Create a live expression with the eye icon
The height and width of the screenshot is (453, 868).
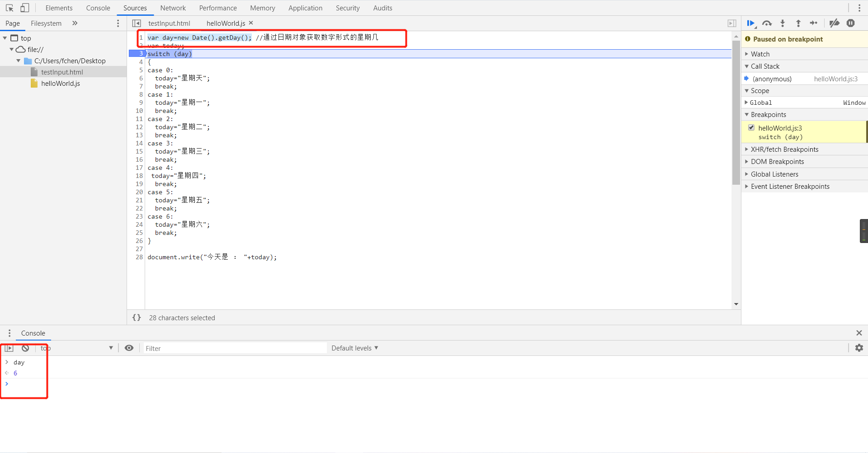tap(129, 348)
